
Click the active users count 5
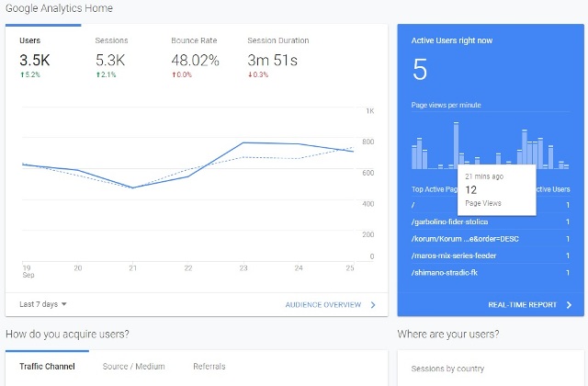click(420, 70)
